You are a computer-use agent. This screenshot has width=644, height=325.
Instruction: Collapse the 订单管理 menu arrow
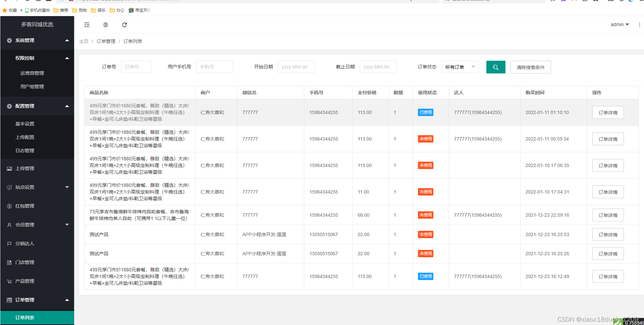pos(67,300)
